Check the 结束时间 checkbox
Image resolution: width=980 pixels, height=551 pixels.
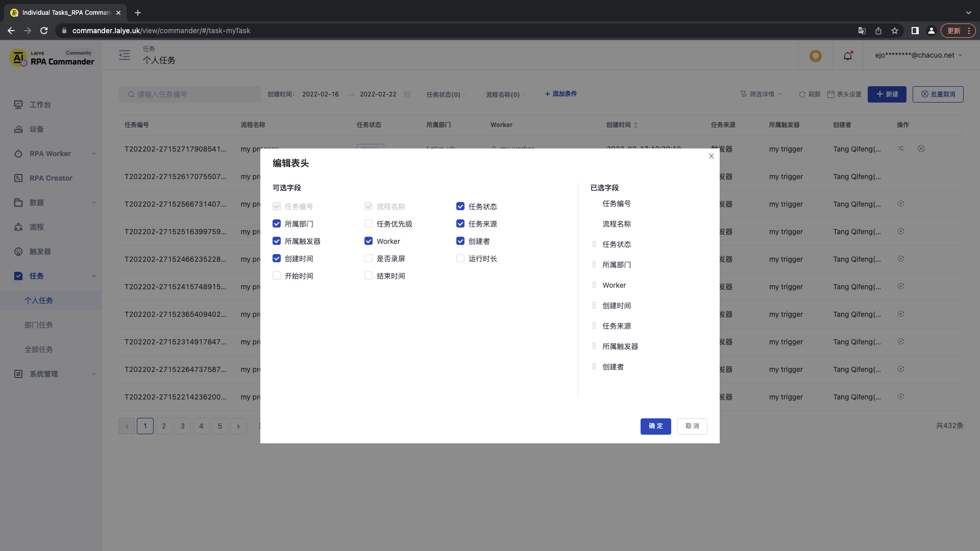(369, 276)
